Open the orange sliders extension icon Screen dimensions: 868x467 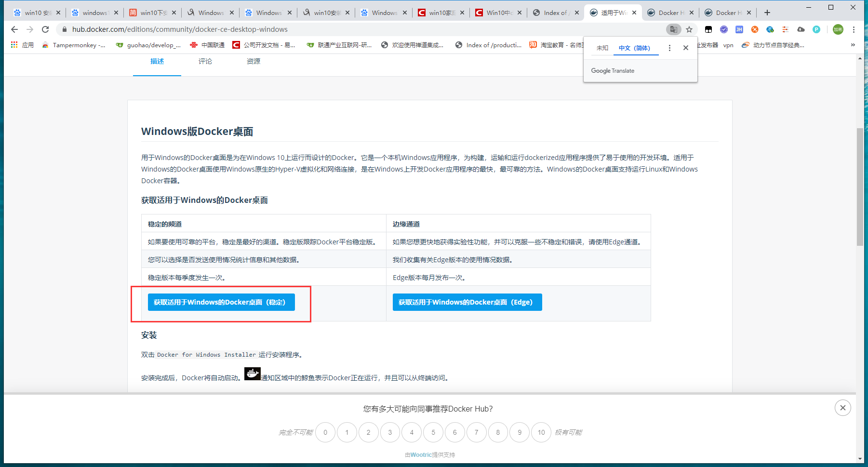(786, 29)
